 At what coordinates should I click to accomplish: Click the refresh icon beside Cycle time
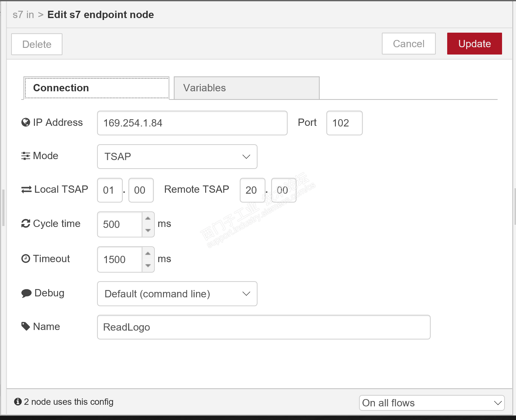pyautogui.click(x=26, y=224)
